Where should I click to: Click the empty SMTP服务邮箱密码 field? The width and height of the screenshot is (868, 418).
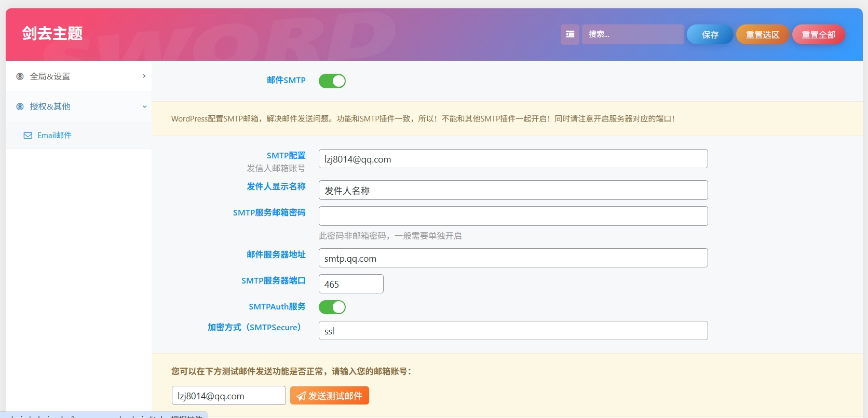tap(513, 216)
